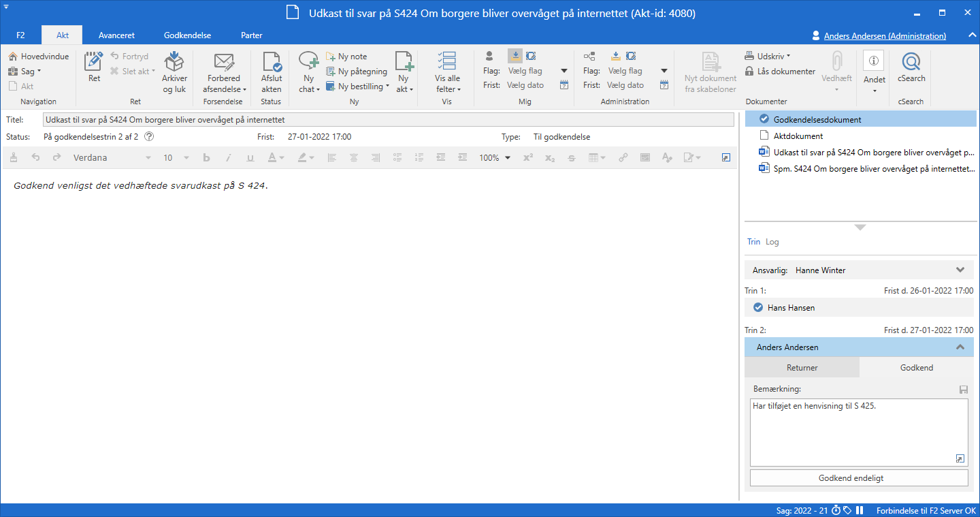Open the Sag dropdown menu
Image resolution: width=980 pixels, height=517 pixels.
coord(24,72)
